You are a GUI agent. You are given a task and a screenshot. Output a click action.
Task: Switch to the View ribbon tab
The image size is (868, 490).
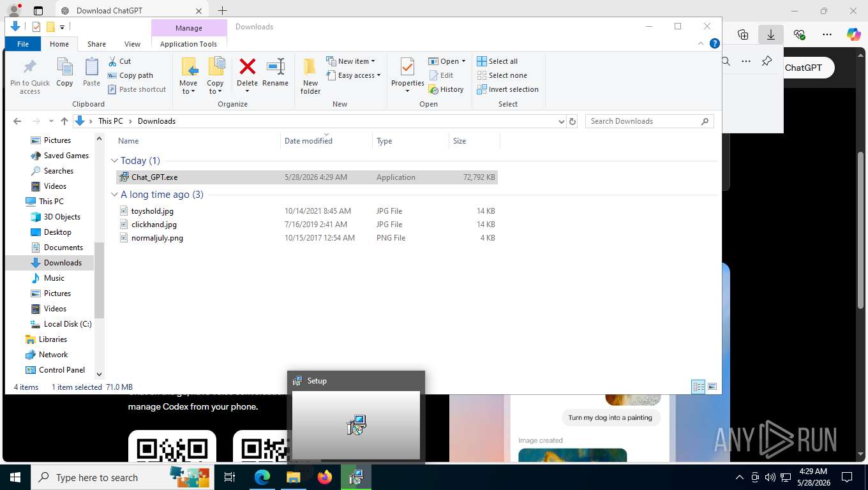coord(132,44)
